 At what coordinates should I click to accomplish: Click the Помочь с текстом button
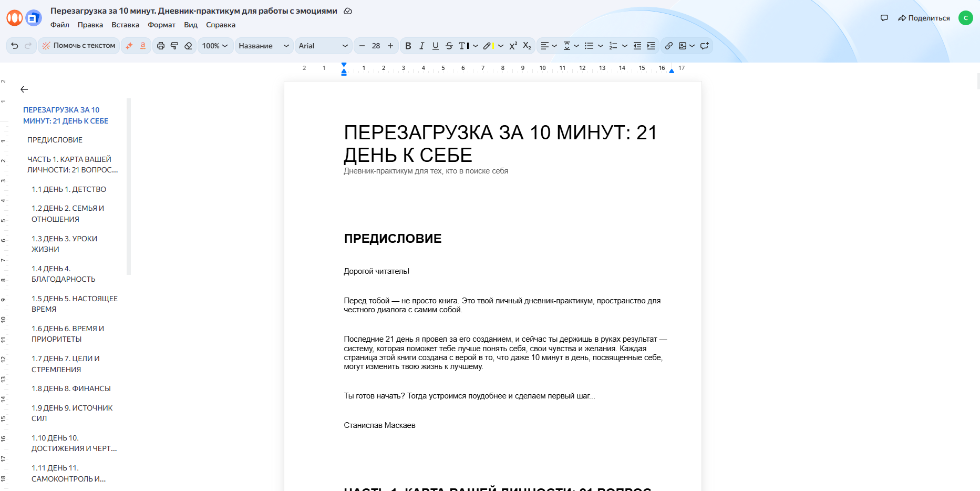point(79,46)
